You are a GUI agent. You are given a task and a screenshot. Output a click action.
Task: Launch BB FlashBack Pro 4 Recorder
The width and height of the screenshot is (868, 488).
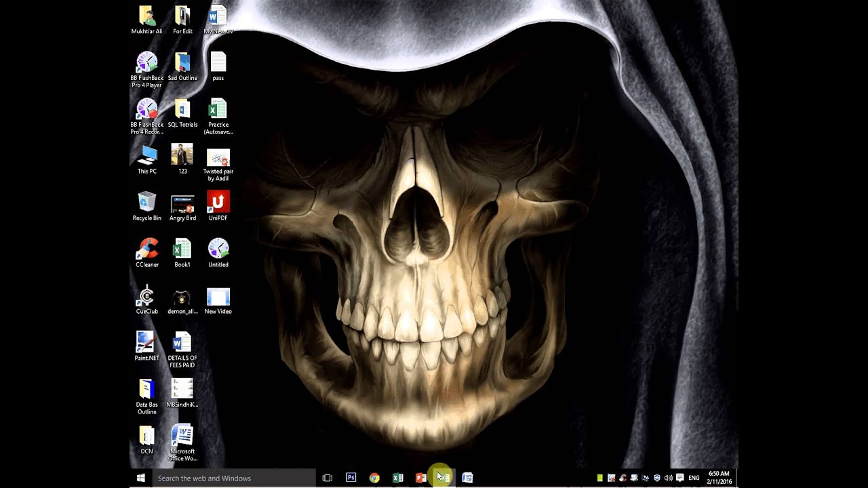tap(147, 117)
